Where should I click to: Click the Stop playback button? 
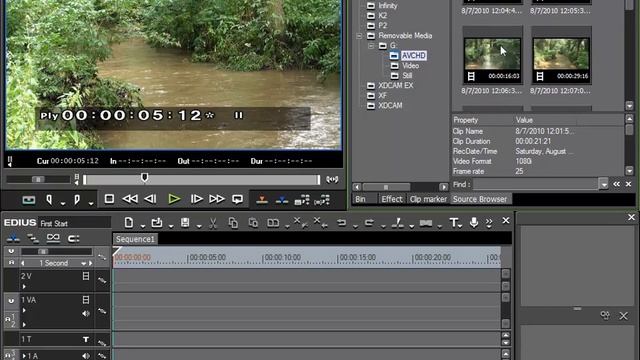109,199
